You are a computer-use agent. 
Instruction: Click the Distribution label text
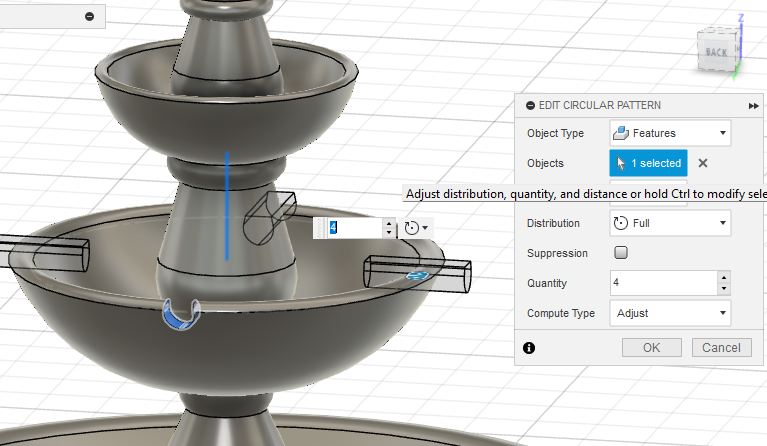click(553, 223)
